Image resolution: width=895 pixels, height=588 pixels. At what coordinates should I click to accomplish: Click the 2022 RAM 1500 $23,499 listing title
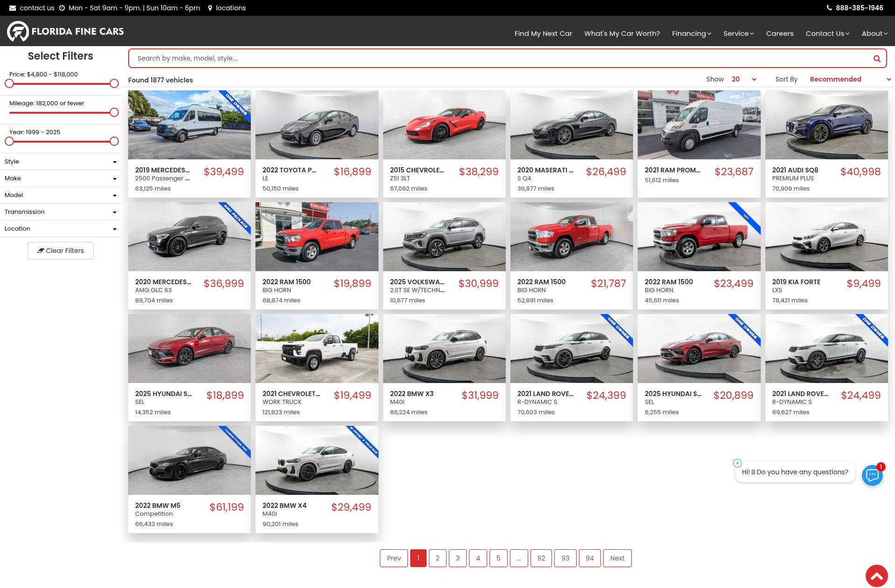668,282
